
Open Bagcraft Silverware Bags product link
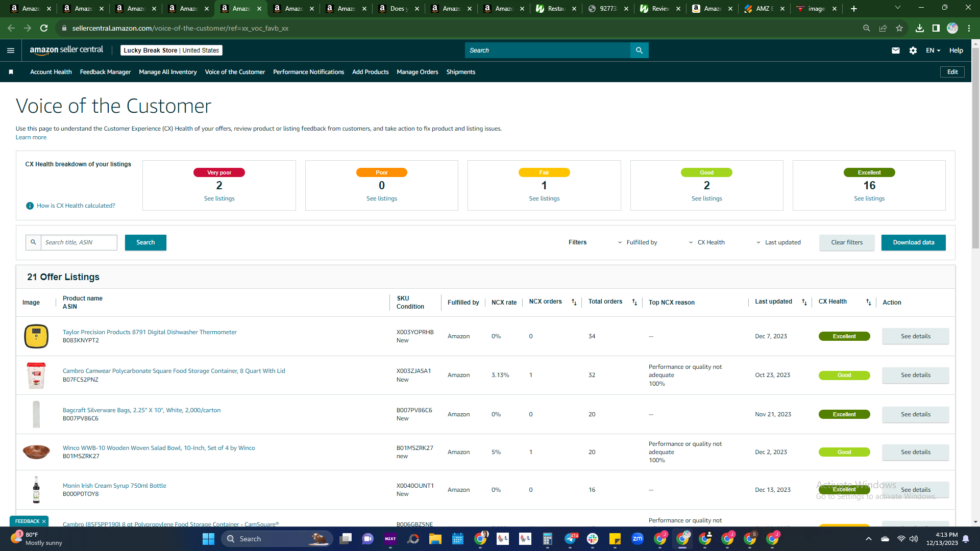[x=142, y=410]
